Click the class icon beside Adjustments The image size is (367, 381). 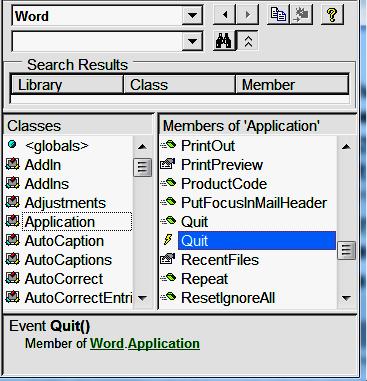[x=13, y=203]
